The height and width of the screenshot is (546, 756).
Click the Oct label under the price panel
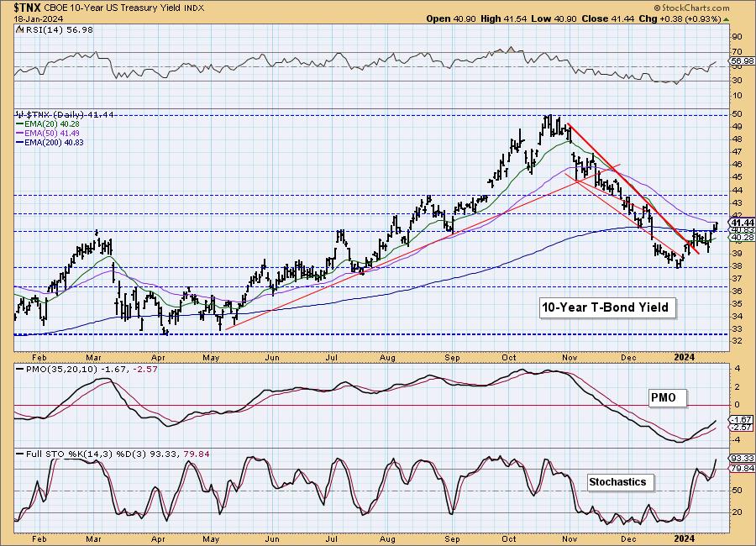[509, 357]
